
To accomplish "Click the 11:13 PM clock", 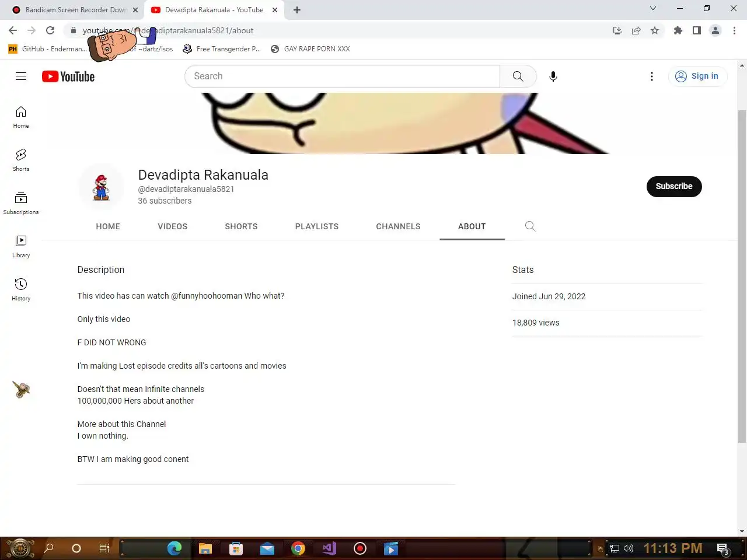I will tap(673, 548).
